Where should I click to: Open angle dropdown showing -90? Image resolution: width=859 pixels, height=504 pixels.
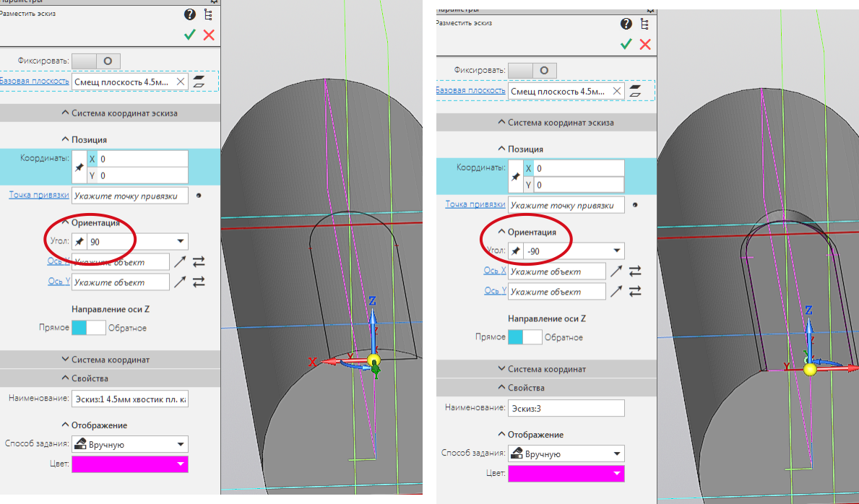coord(617,251)
